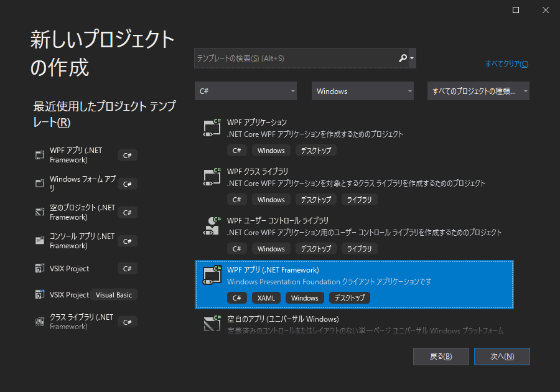Screen dimensions: 560x392
Task: Click recent WPF アプリ (.NET Framework) icon
Action: [x=40, y=155]
